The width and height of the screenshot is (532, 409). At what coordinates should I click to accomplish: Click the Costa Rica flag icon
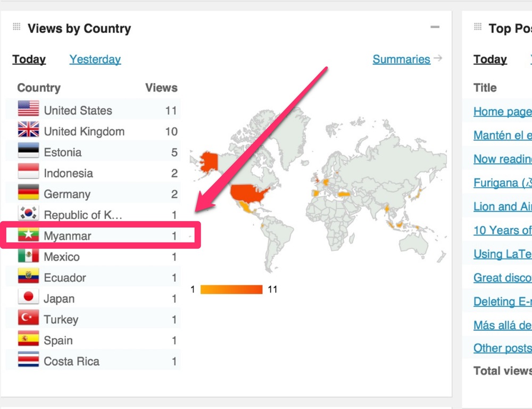28,360
